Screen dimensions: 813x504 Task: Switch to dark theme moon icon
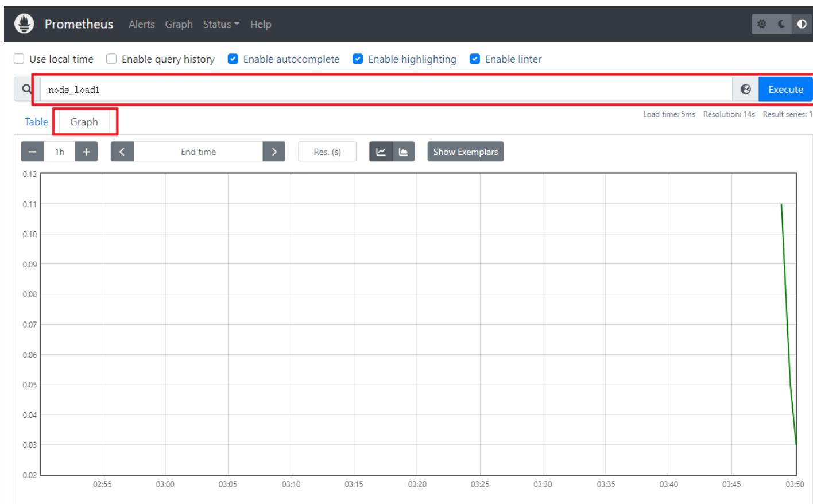point(781,24)
